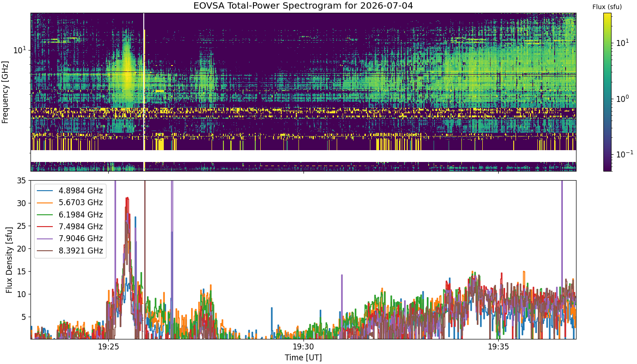
Task: Click the Flux (sfu) colorbar
Action: (x=607, y=92)
